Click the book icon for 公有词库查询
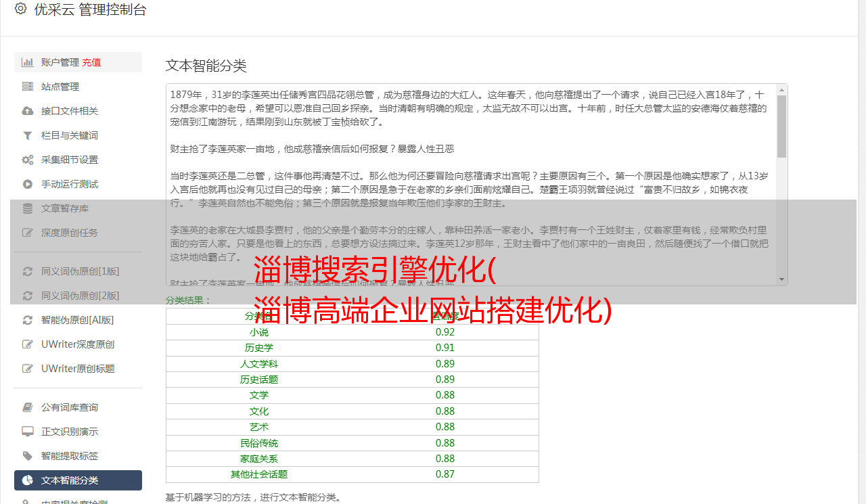Image resolution: width=866 pixels, height=504 pixels. 28,407
